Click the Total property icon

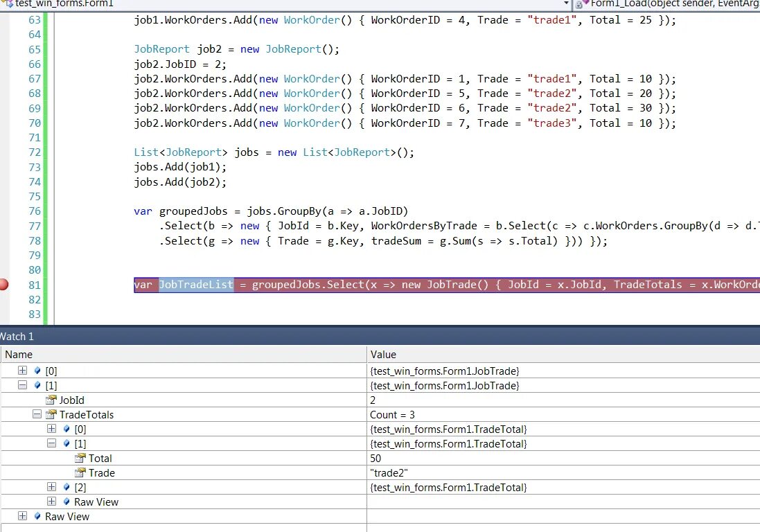pyautogui.click(x=80, y=458)
